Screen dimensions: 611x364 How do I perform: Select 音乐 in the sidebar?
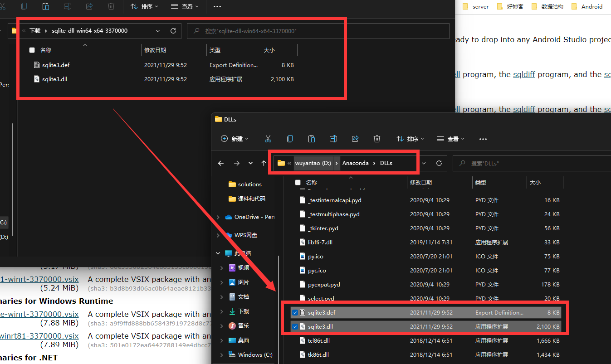coord(239,325)
